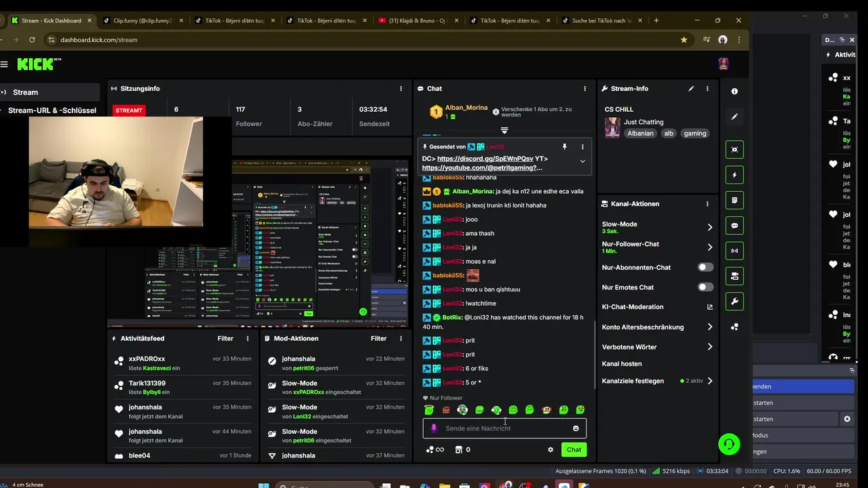Open the hamburger menu beside the Kick logo
The image size is (868, 488).
pos(4,64)
